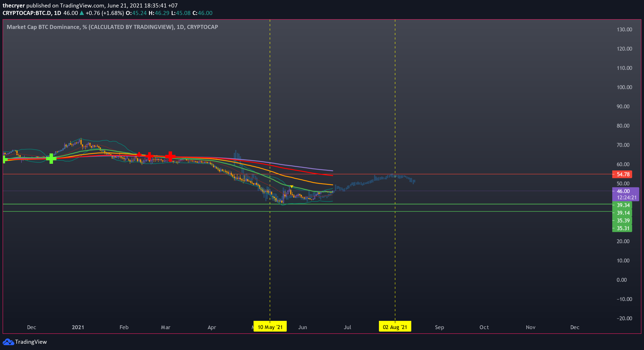Click the 02 Aug '21 date marker
644x350 pixels.
pyautogui.click(x=395, y=327)
